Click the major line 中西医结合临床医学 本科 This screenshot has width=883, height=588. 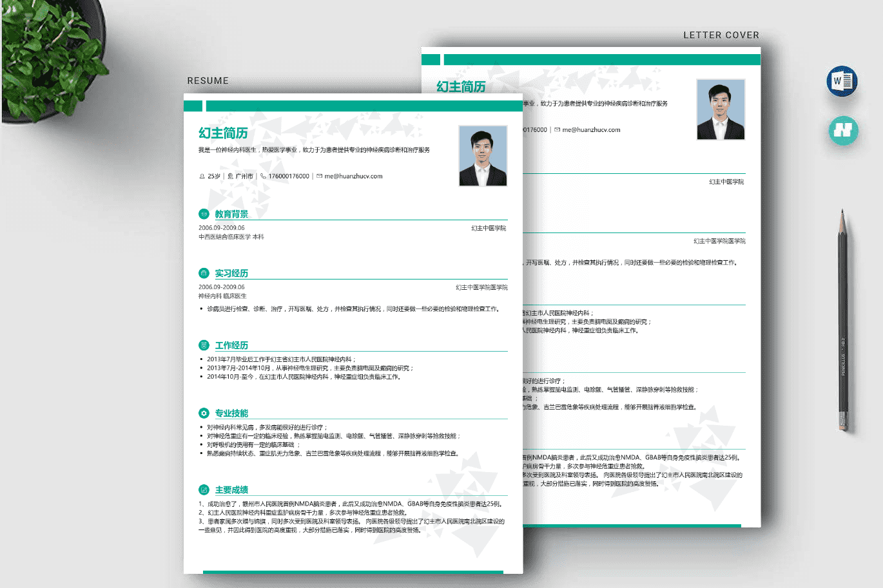(231, 237)
